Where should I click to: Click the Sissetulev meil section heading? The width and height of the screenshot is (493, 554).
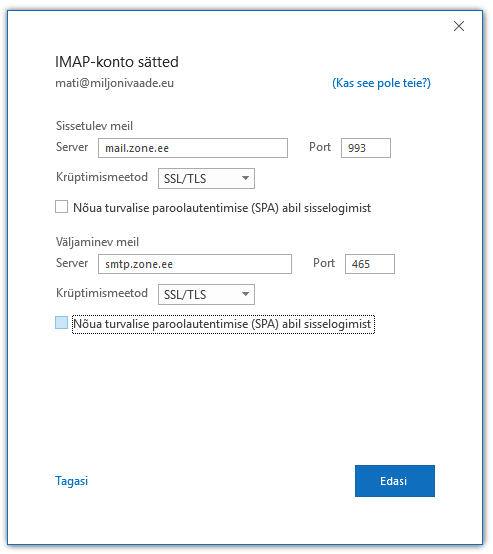[x=94, y=126]
